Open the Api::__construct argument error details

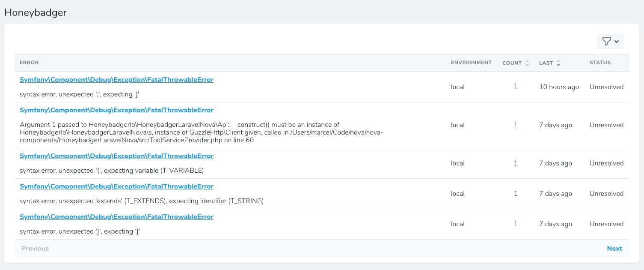116,110
